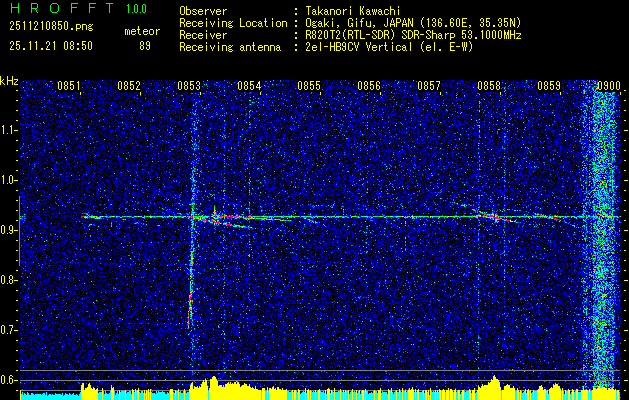Click the 0856 time marker
The width and height of the screenshot is (629, 400).
coord(369,86)
